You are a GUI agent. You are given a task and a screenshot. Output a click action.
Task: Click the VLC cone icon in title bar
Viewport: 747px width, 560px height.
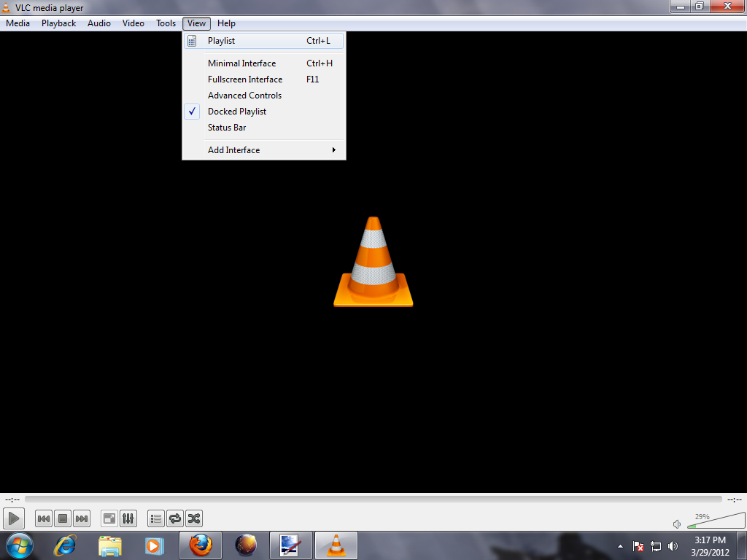pos(6,7)
